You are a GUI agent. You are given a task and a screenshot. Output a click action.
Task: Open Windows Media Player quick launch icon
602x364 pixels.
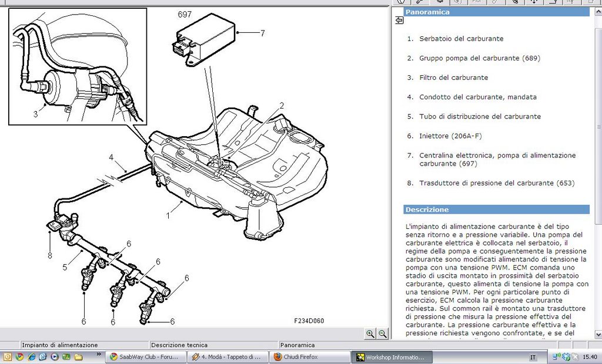pos(55,357)
